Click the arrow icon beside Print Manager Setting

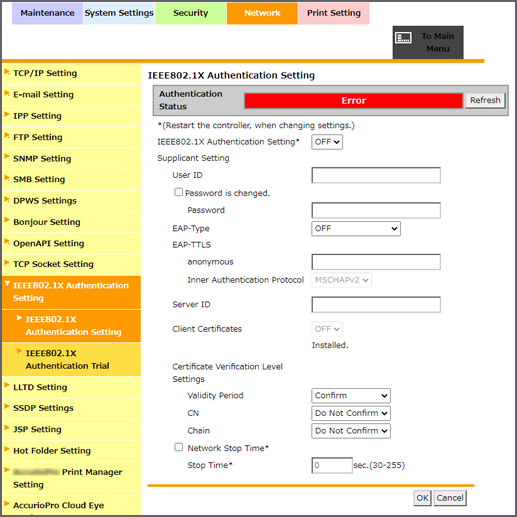(7, 470)
